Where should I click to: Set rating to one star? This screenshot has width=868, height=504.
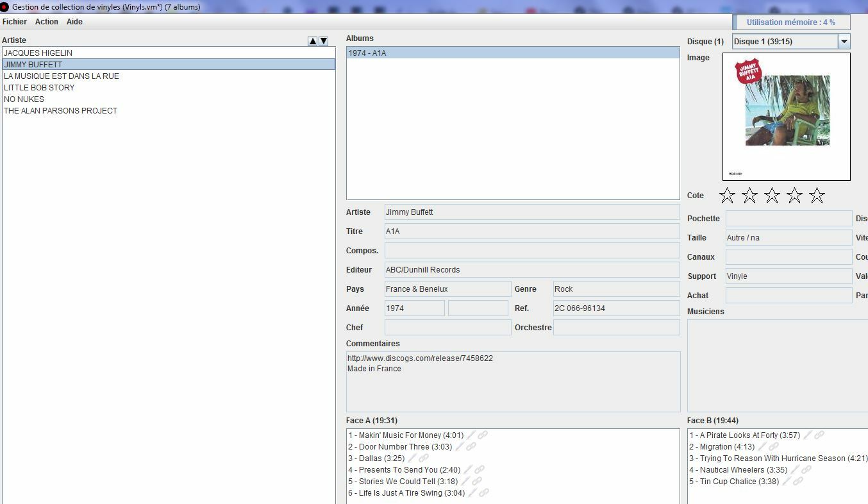[727, 196]
